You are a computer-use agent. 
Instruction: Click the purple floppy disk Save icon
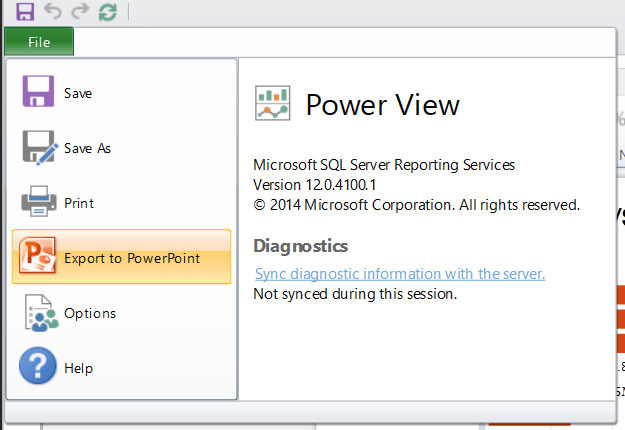pyautogui.click(x=39, y=92)
